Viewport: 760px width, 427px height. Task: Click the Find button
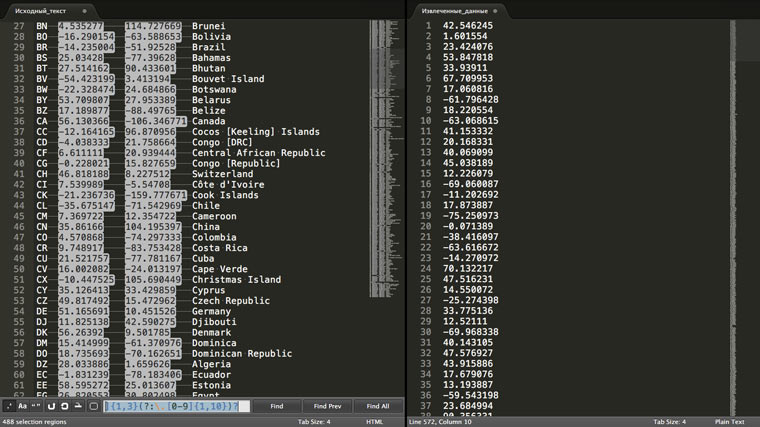click(277, 406)
